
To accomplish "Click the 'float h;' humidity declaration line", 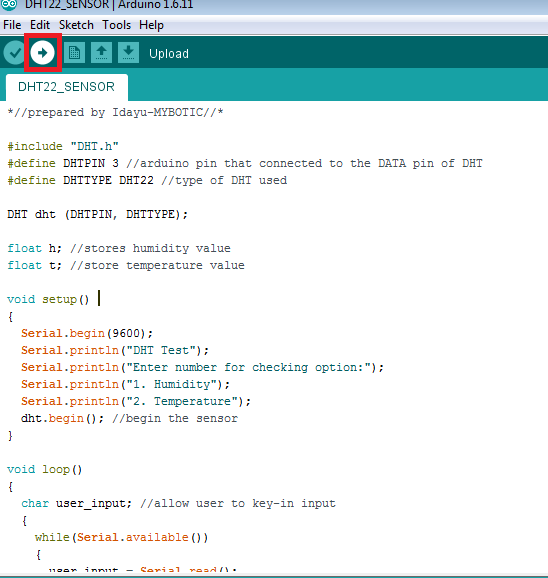I will pyautogui.click(x=119, y=248).
